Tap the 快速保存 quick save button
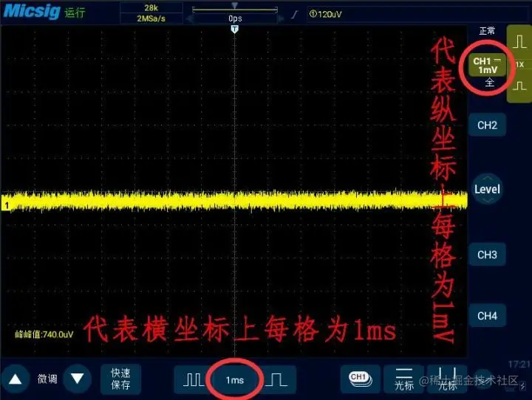Viewport: 532px width, 400px height. click(120, 379)
